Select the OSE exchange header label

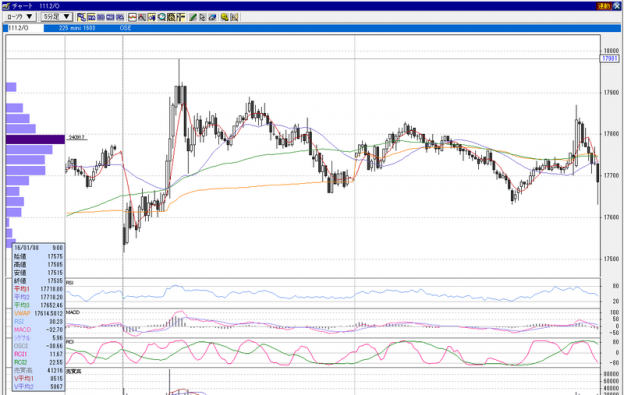(x=125, y=28)
